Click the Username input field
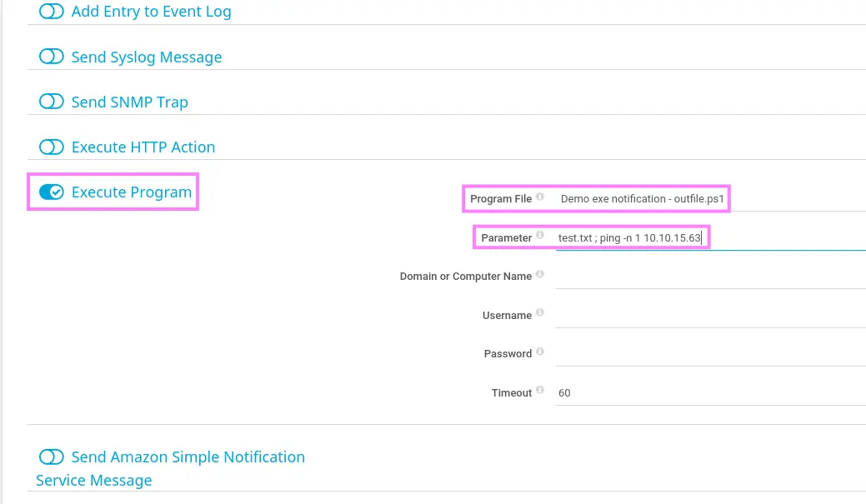 coord(708,316)
